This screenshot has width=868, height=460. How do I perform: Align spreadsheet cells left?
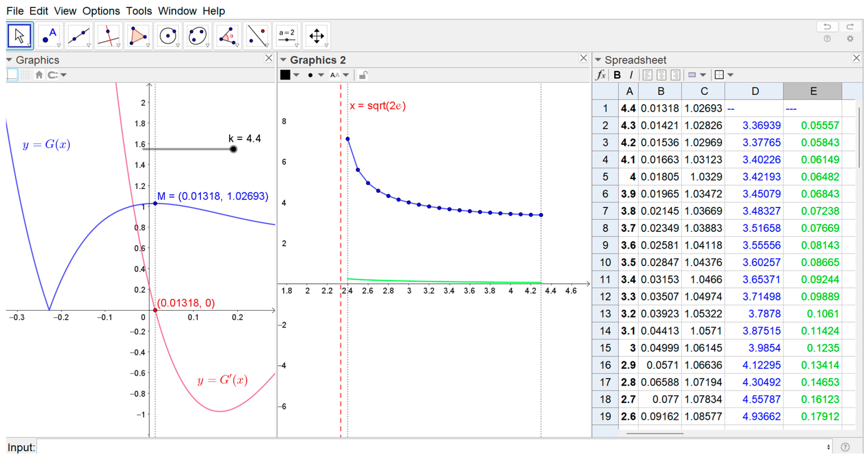click(x=647, y=75)
